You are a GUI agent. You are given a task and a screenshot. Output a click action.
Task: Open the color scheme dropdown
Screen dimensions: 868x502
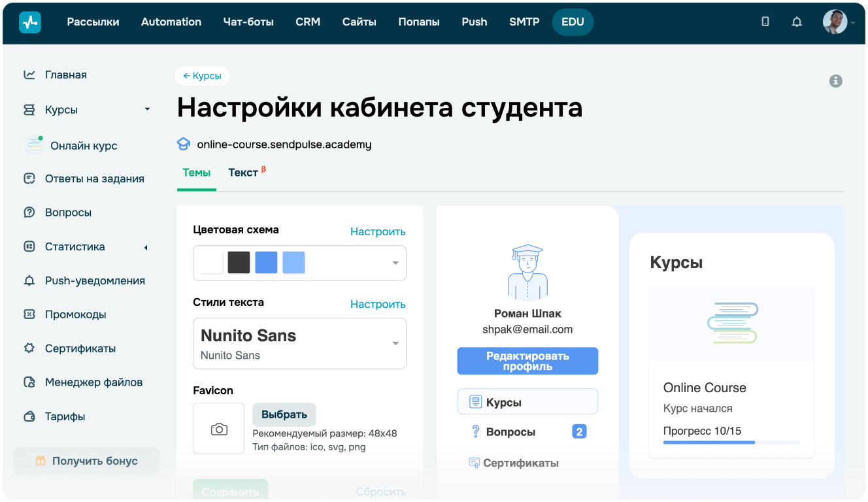click(395, 263)
